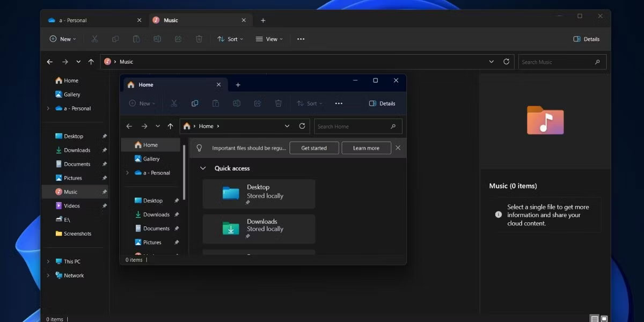Click the Delete trash icon in Music toolbar
The width and height of the screenshot is (644, 322).
pyautogui.click(x=199, y=39)
